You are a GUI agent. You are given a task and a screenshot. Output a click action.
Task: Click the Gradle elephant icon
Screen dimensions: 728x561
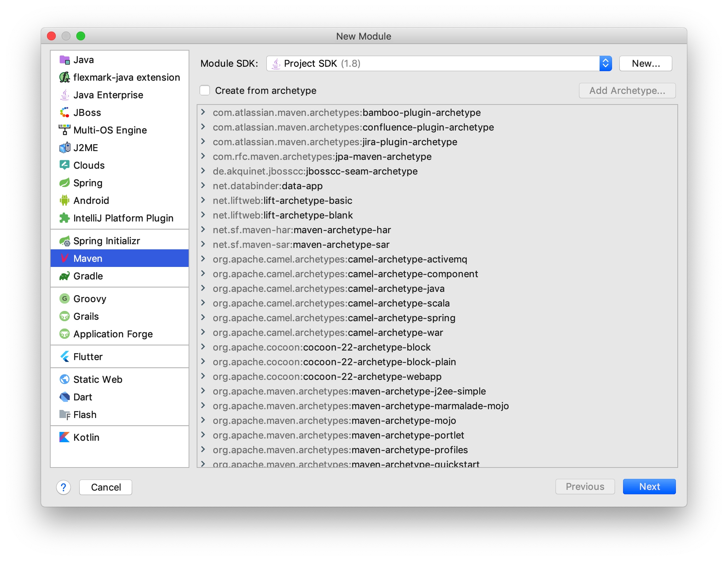(65, 276)
